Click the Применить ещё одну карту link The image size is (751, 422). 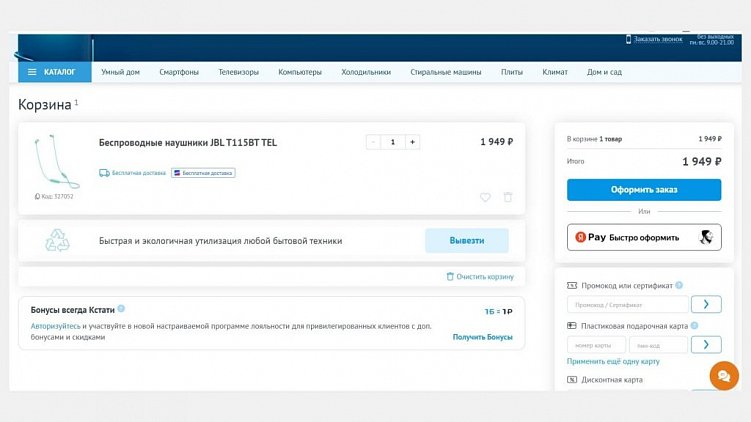pos(613,362)
